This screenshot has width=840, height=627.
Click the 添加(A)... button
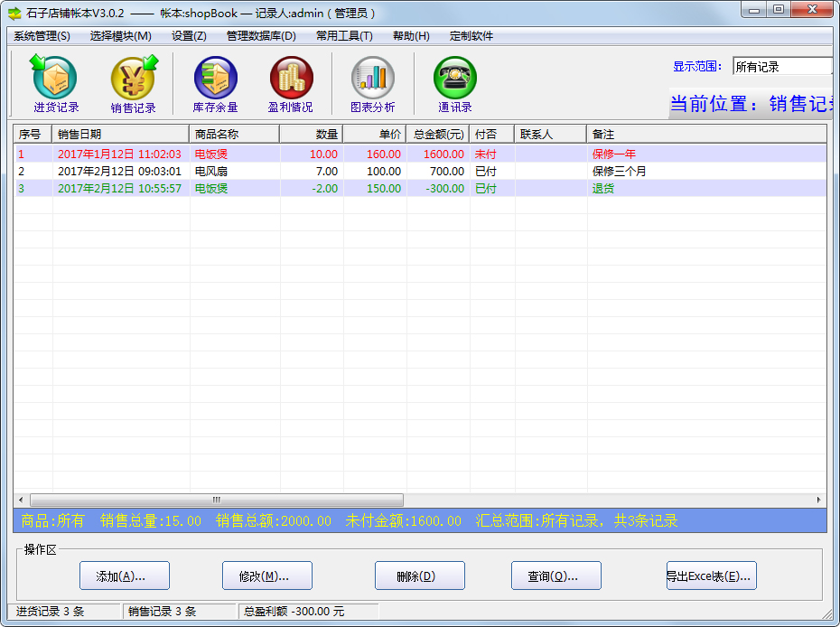(125, 576)
